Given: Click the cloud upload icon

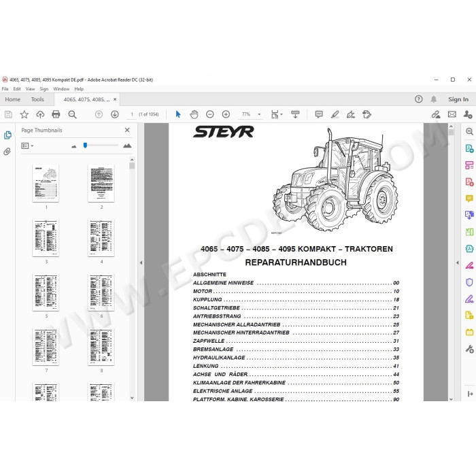Looking at the screenshot, I should 40,114.
